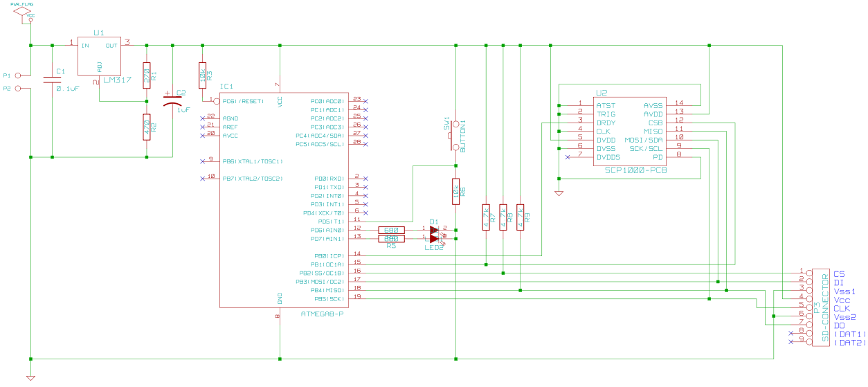Select the U2 reference label
The width and height of the screenshot is (868, 387).
click(x=602, y=93)
